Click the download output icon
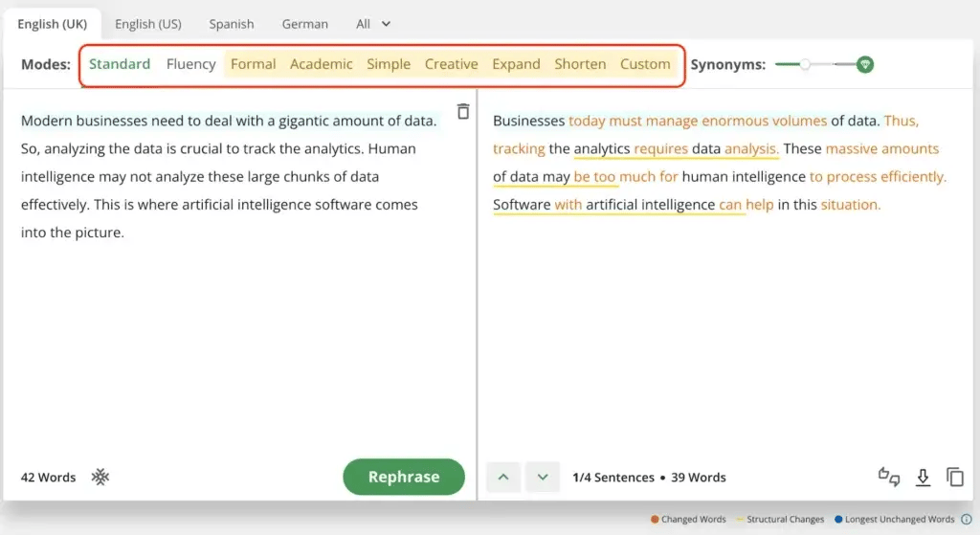 pos(923,477)
